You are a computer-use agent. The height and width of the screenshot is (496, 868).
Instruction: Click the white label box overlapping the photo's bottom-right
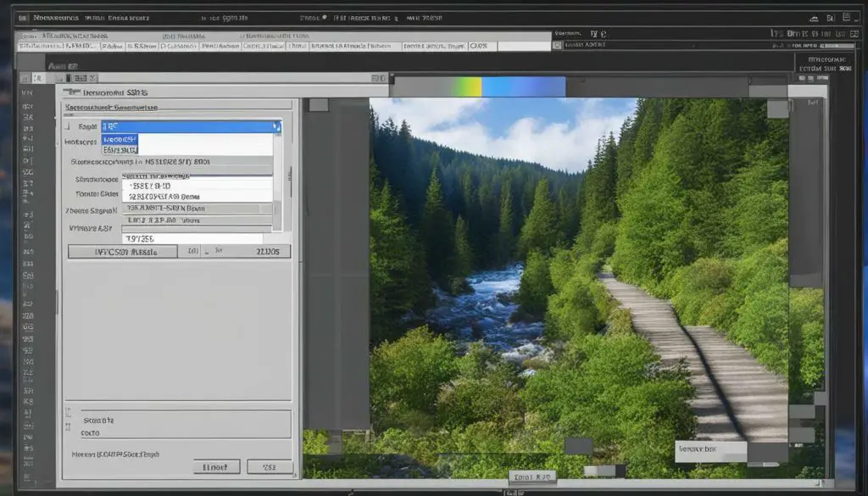(711, 450)
